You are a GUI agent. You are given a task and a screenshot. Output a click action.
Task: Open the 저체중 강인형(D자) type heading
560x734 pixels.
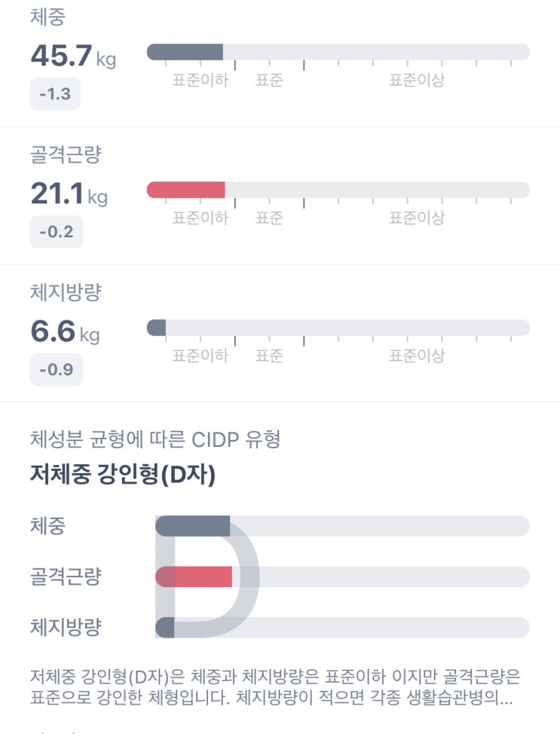(x=123, y=474)
